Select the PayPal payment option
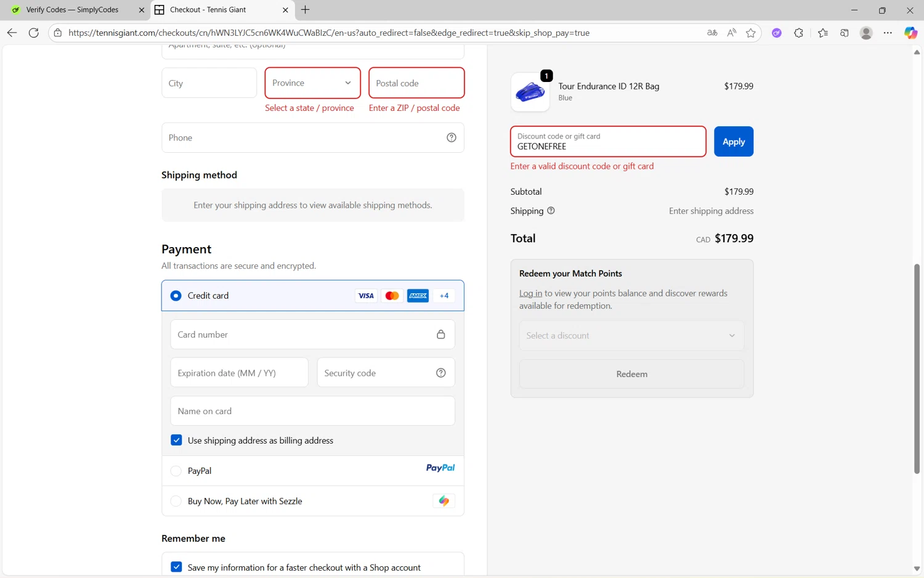Screen dimensions: 924x578 click(x=176, y=471)
